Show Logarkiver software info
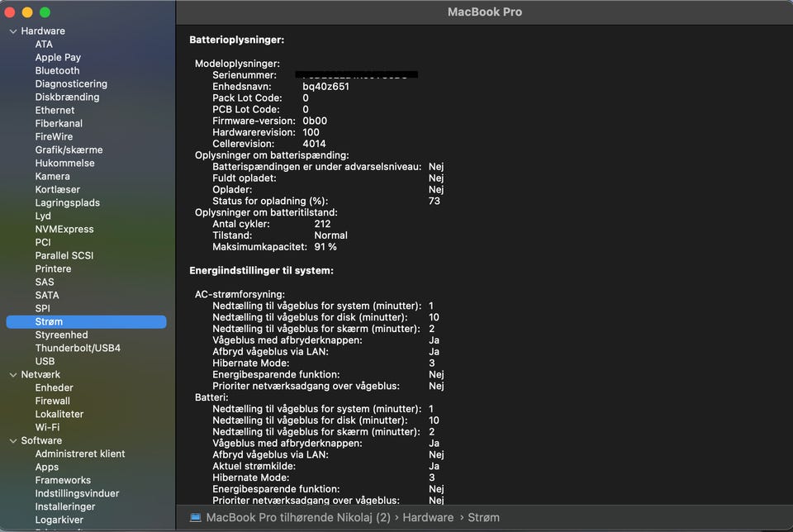Viewport: 793px width, 532px height. (x=59, y=520)
